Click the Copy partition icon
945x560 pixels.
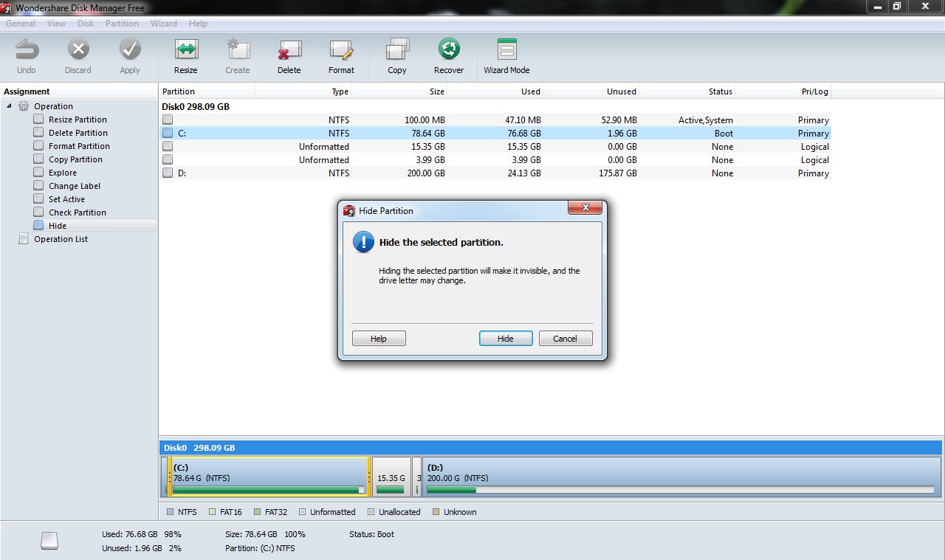click(x=397, y=50)
